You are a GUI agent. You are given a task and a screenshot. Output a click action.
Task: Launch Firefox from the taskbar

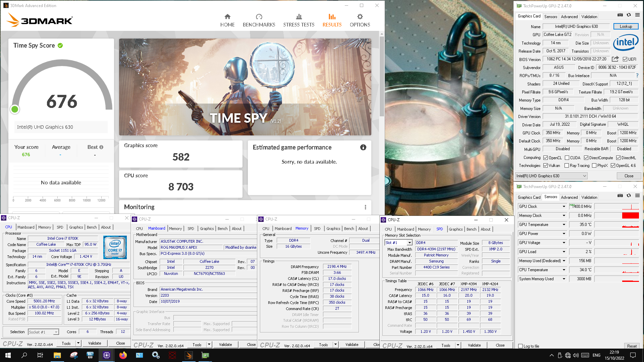pos(123,355)
